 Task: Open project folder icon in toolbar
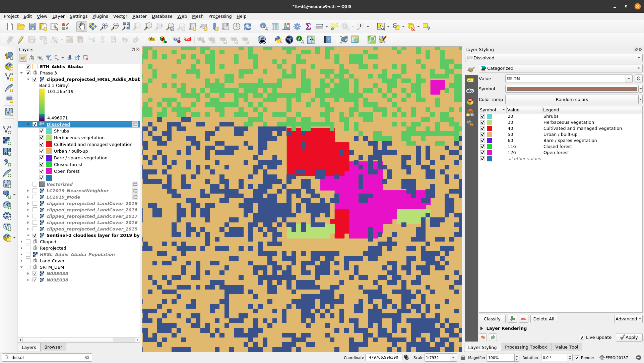point(21,27)
